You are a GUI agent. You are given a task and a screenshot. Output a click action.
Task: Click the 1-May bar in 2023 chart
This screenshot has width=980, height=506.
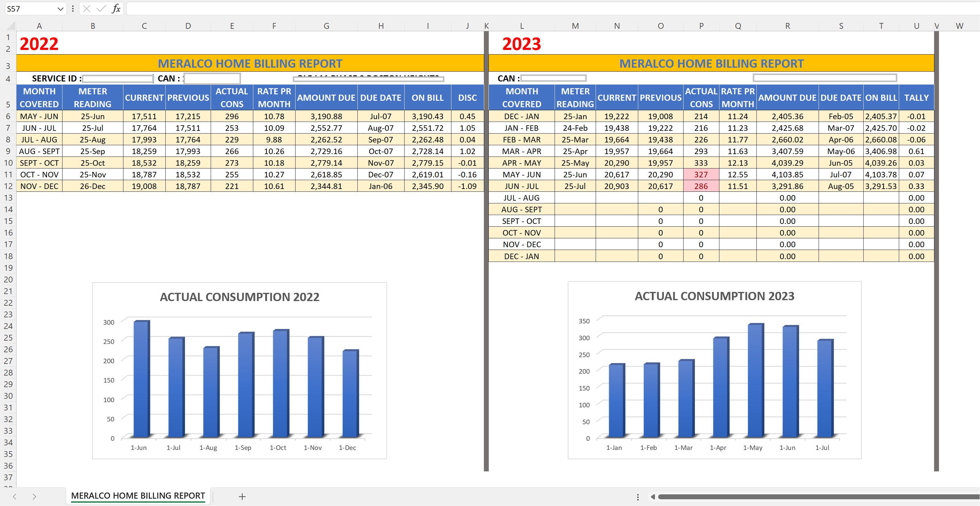point(755,380)
